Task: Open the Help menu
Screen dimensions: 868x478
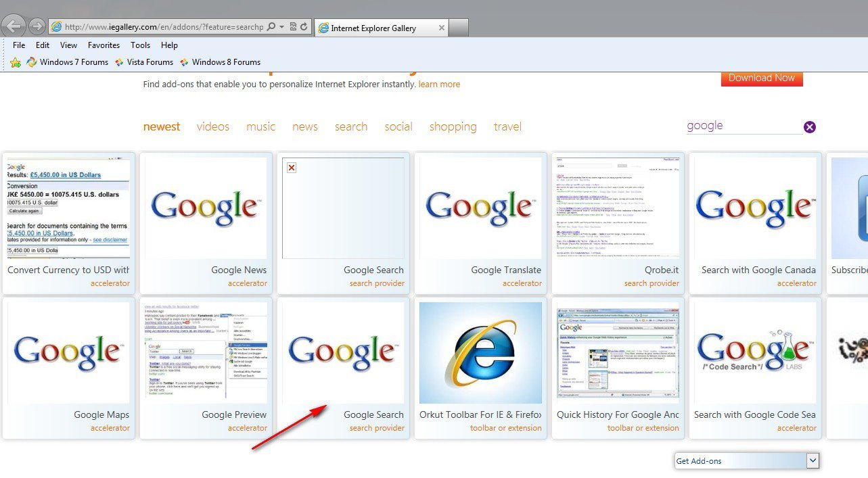Action: tap(169, 45)
